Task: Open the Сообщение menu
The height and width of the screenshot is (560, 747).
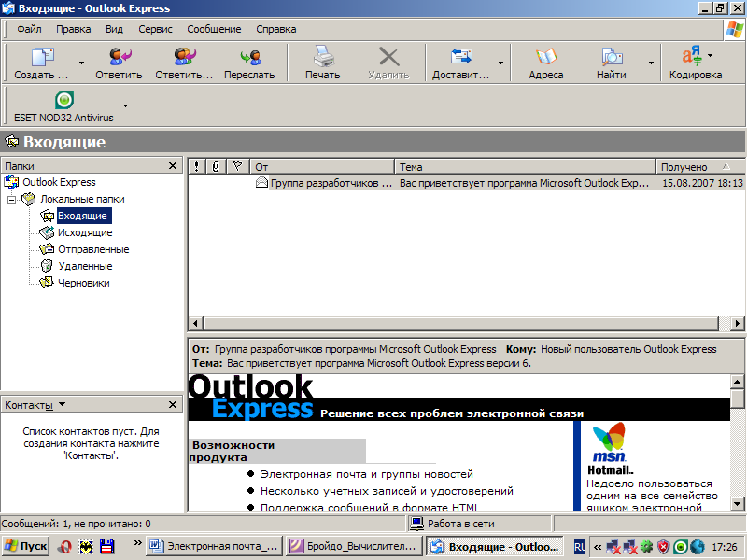Action: coord(214,29)
